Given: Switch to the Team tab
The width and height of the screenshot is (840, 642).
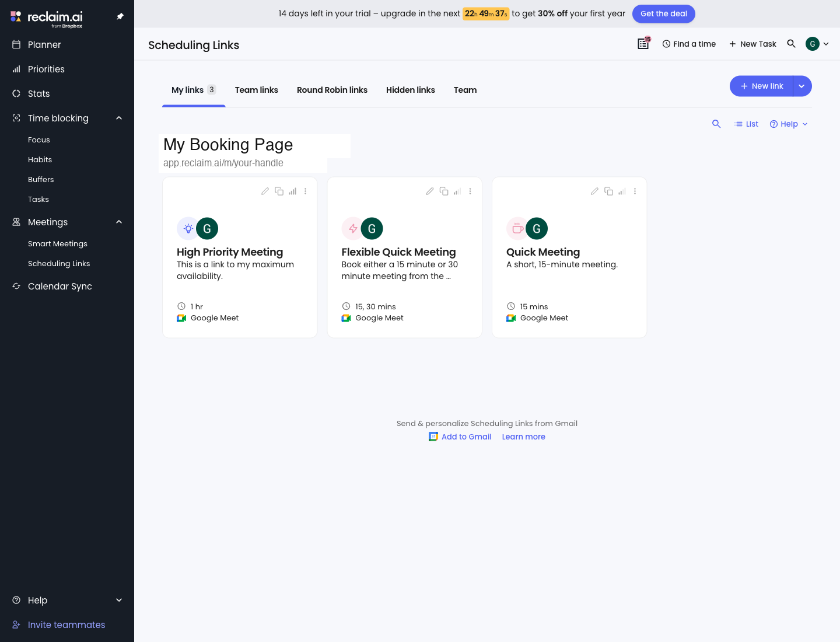Looking at the screenshot, I should pos(465,90).
